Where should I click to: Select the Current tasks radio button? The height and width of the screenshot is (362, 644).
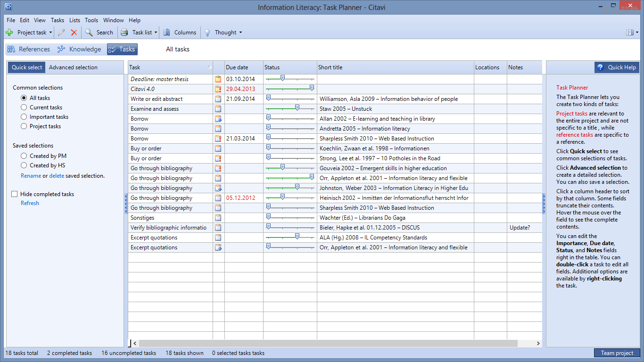point(24,107)
